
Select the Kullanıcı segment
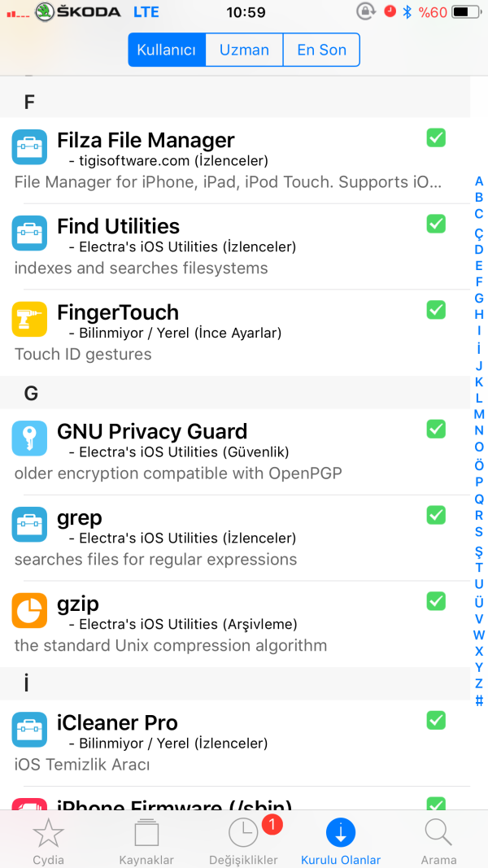tap(167, 50)
